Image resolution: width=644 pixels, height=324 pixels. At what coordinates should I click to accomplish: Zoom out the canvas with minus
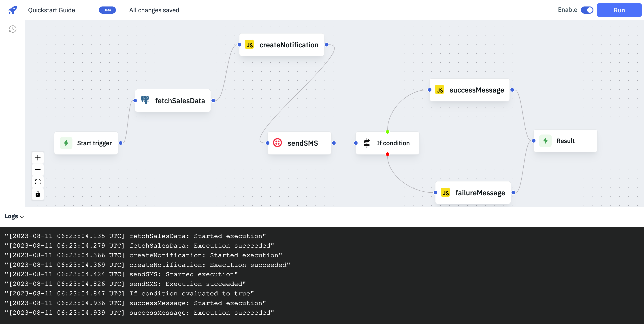(38, 170)
